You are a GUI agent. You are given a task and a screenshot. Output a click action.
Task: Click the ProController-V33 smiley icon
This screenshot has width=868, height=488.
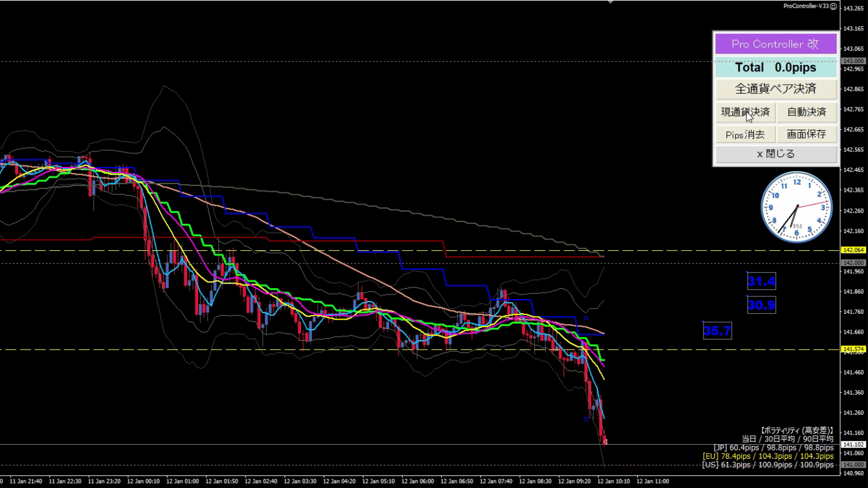(834, 6)
